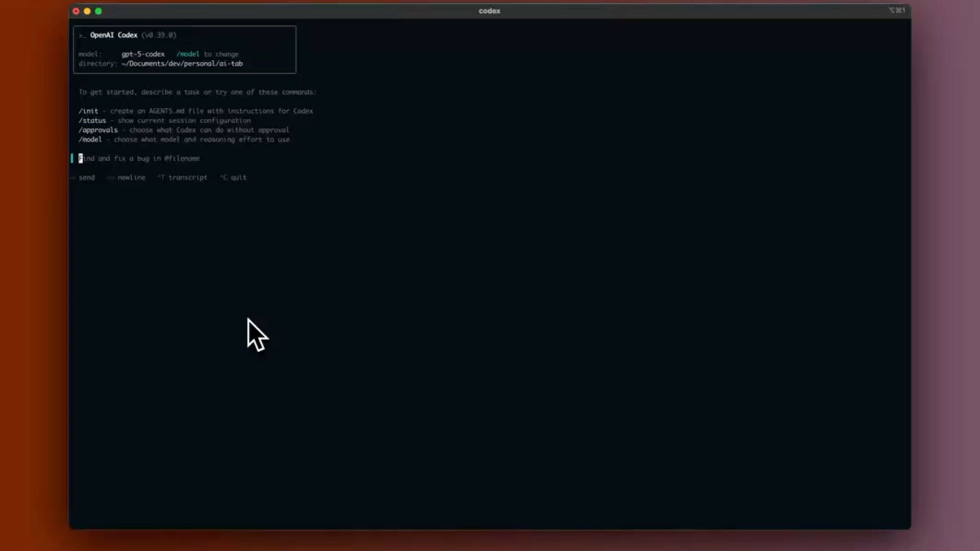Click the ~/Documents/dev/personal/ai-tab directory path

[182, 64]
